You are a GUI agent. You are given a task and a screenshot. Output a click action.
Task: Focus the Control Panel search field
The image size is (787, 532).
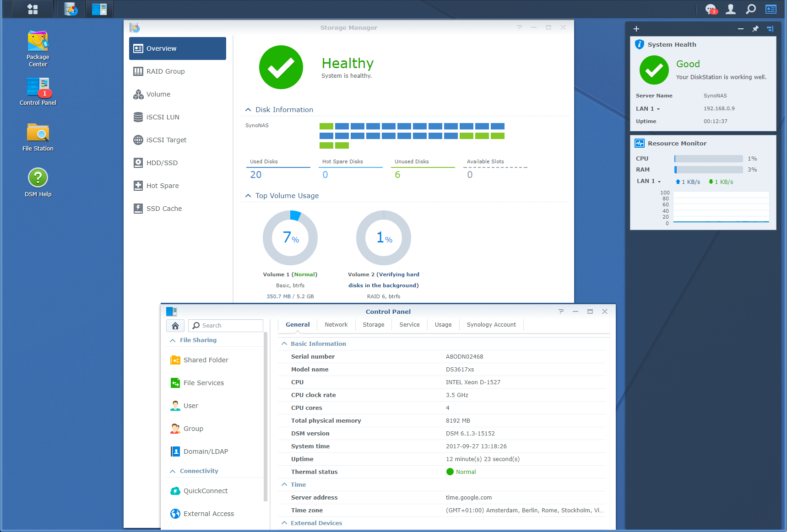[226, 326]
